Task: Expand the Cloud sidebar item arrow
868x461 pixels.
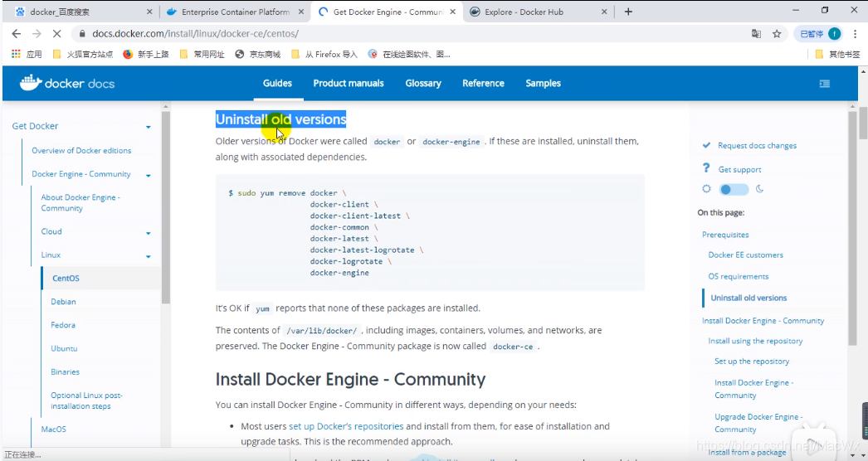Action: point(149,233)
